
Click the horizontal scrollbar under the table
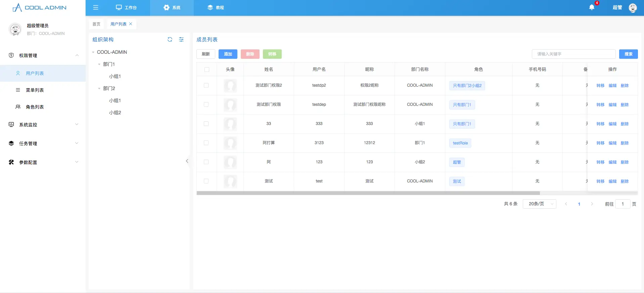pyautogui.click(x=368, y=193)
